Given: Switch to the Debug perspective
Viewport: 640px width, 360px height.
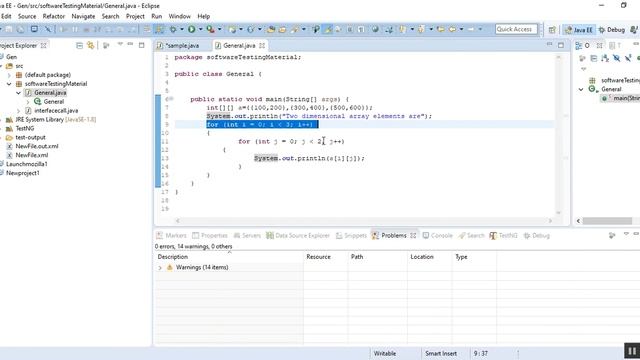Looking at the screenshot, I should tap(612, 30).
